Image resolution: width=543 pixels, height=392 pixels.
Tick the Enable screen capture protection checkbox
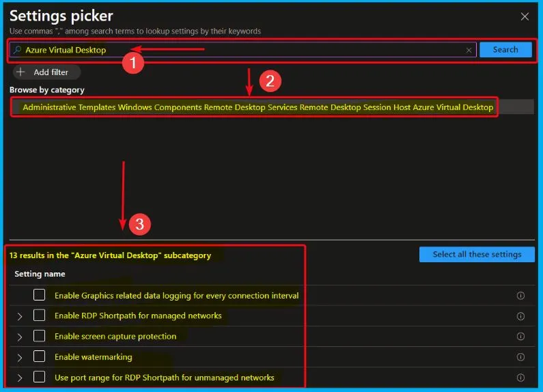[x=40, y=336]
